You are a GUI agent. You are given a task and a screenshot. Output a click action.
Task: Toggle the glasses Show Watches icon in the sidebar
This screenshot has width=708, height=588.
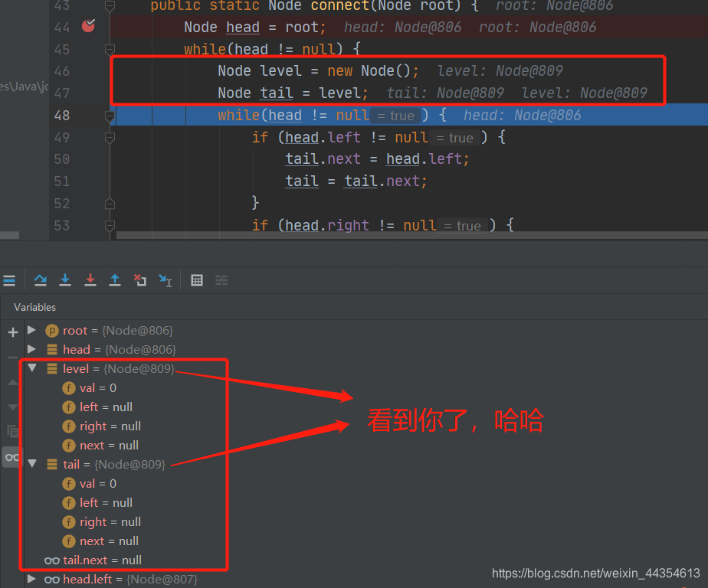pyautogui.click(x=12, y=458)
